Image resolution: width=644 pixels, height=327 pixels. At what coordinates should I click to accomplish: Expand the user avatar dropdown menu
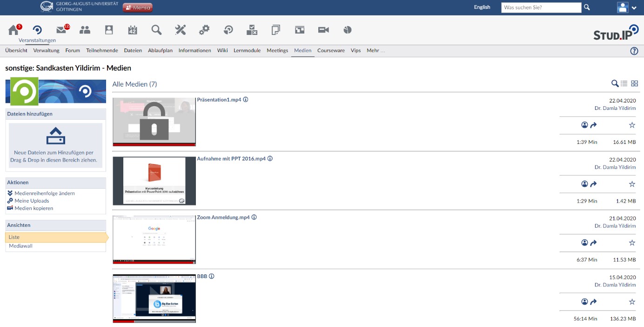(x=627, y=7)
